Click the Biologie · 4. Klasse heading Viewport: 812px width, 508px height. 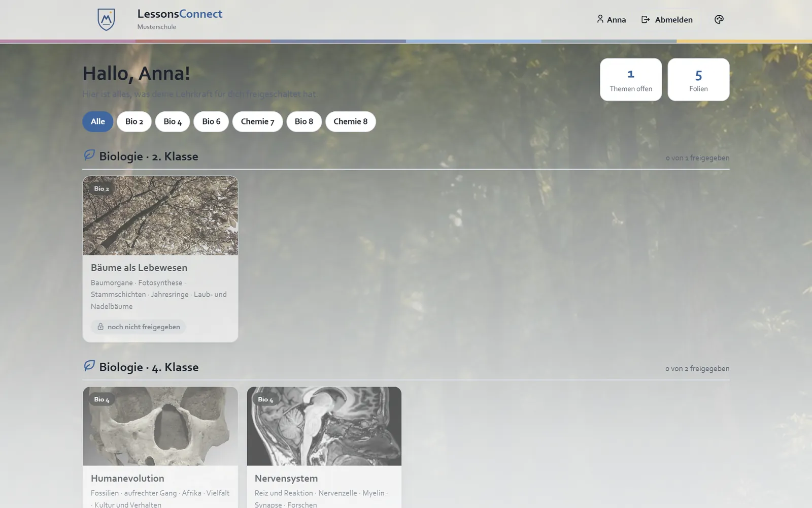pyautogui.click(x=149, y=367)
